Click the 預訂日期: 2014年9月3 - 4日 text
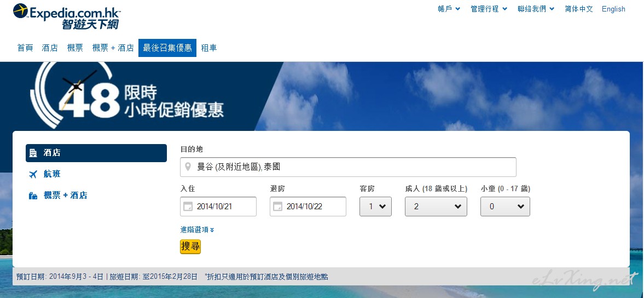 (x=60, y=277)
